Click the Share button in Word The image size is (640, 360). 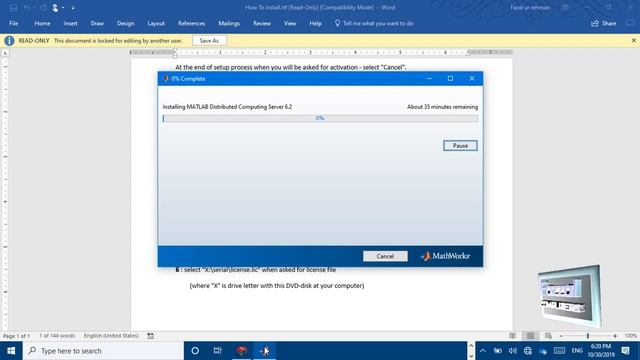click(x=604, y=23)
